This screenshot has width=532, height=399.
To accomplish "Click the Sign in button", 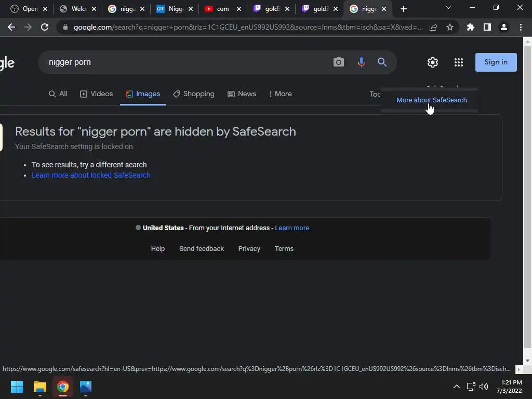I will (496, 62).
